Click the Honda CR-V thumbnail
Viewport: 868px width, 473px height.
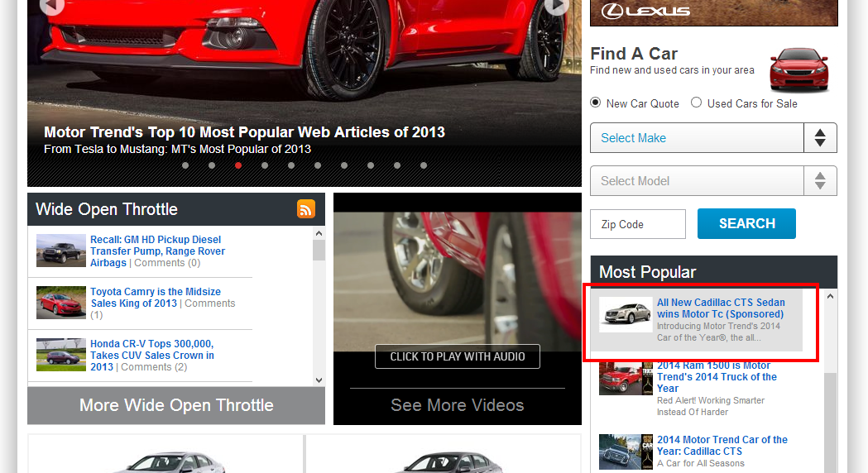61,355
